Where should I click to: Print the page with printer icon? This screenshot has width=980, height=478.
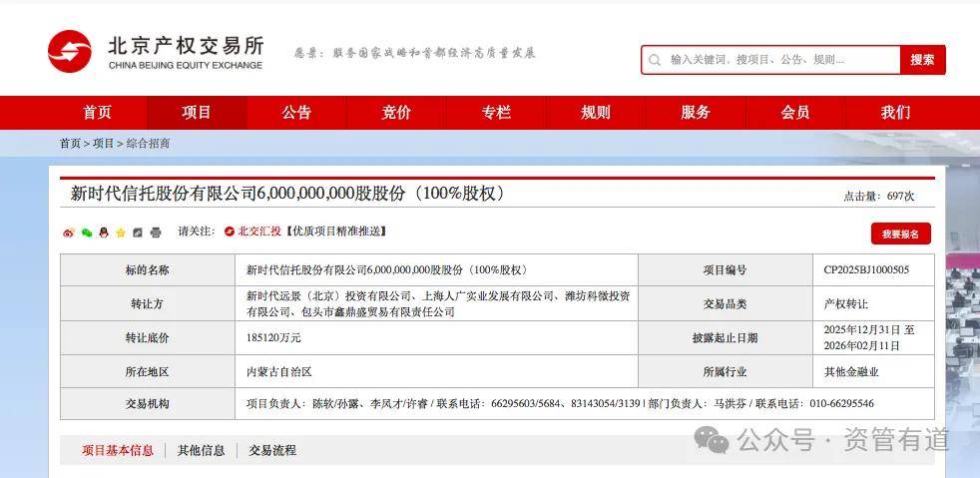click(156, 233)
